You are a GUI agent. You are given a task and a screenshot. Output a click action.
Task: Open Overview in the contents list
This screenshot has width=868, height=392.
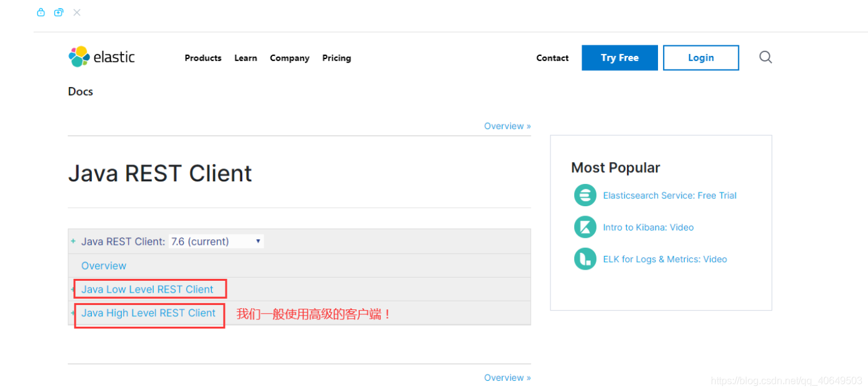pyautogui.click(x=104, y=265)
